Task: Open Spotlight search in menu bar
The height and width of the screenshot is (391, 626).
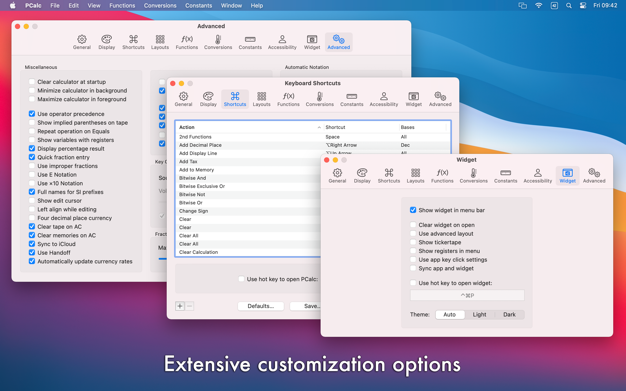Action: coord(569,6)
